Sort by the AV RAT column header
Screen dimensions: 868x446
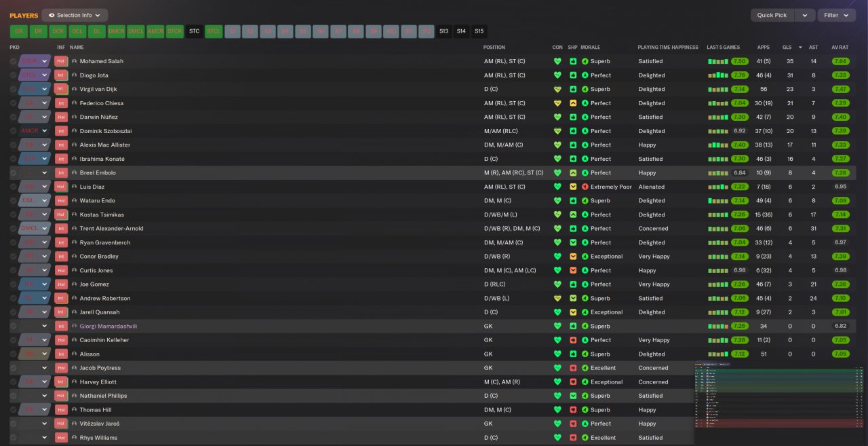pyautogui.click(x=840, y=48)
